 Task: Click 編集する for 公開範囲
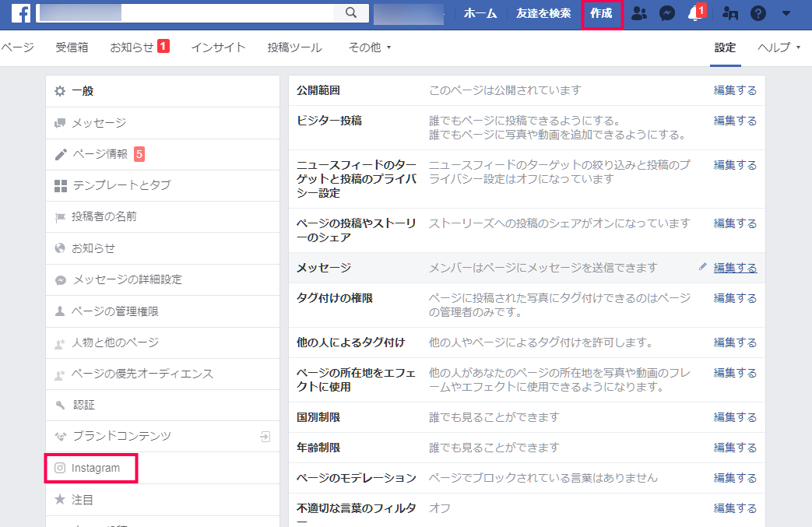coord(735,90)
